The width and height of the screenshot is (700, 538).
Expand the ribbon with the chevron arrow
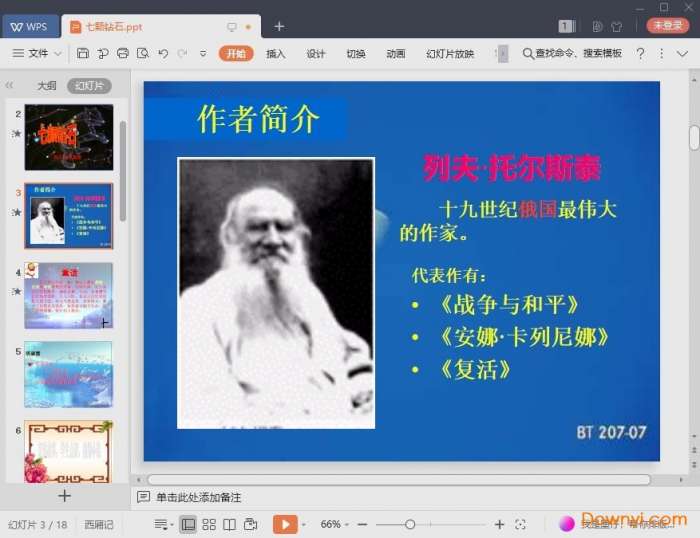[682, 54]
